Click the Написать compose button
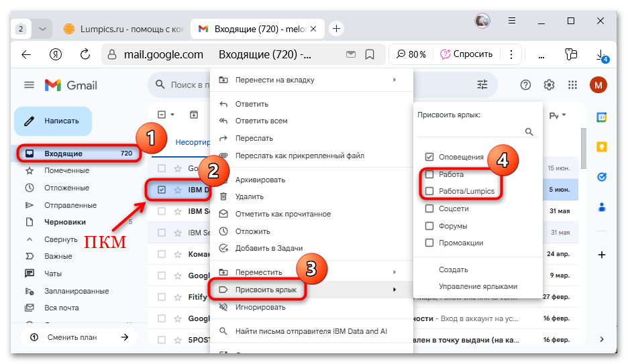The height and width of the screenshot is (364, 628). pos(53,121)
